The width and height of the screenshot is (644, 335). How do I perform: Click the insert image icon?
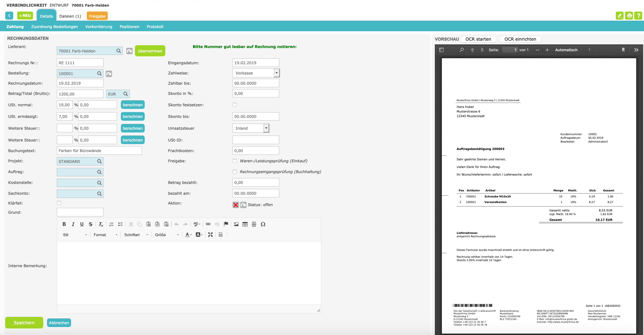click(x=236, y=224)
